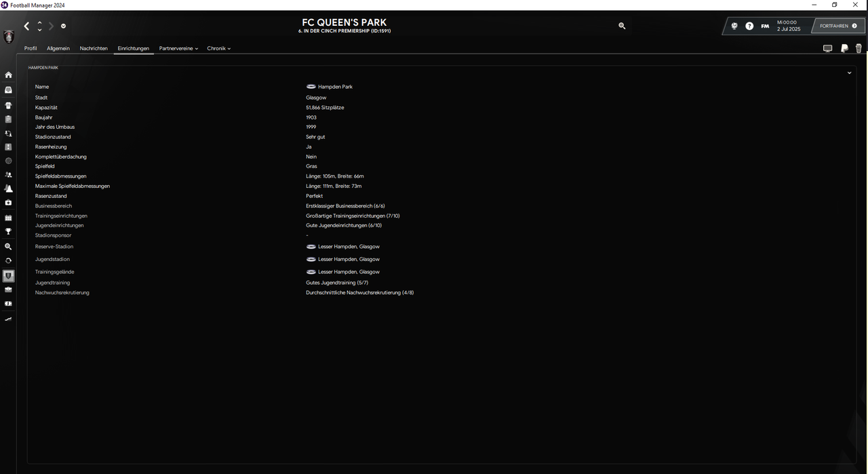Open the help question mark icon
Screen dimensions: 868x474
click(x=749, y=26)
